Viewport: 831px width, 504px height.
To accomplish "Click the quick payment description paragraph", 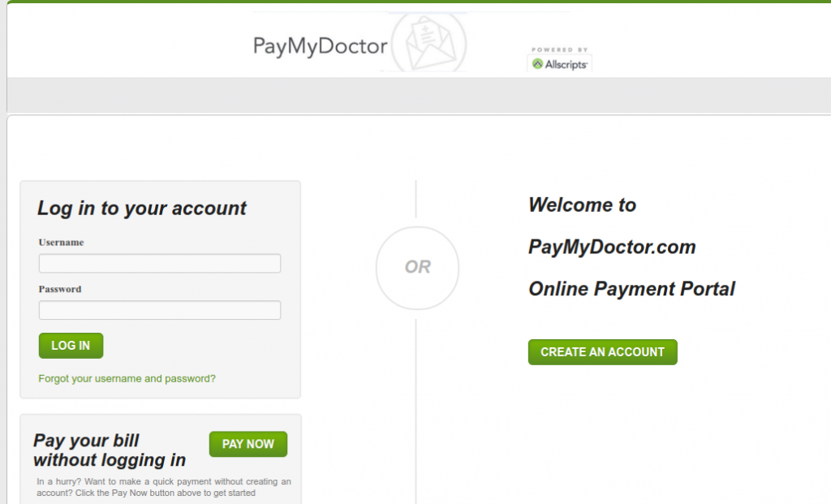I will tap(164, 487).
